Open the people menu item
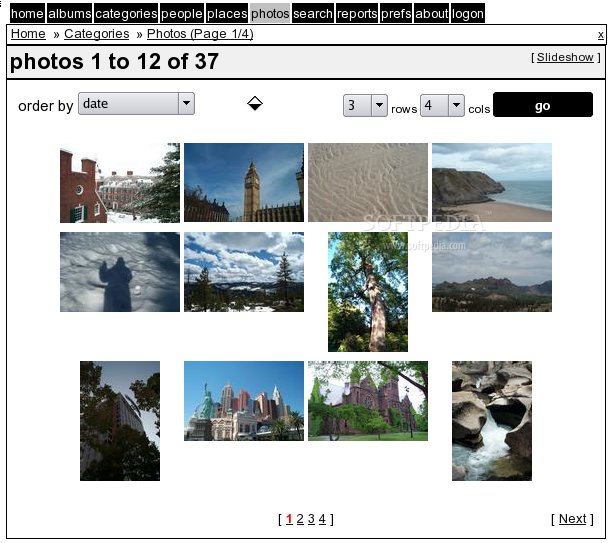 coord(182,14)
